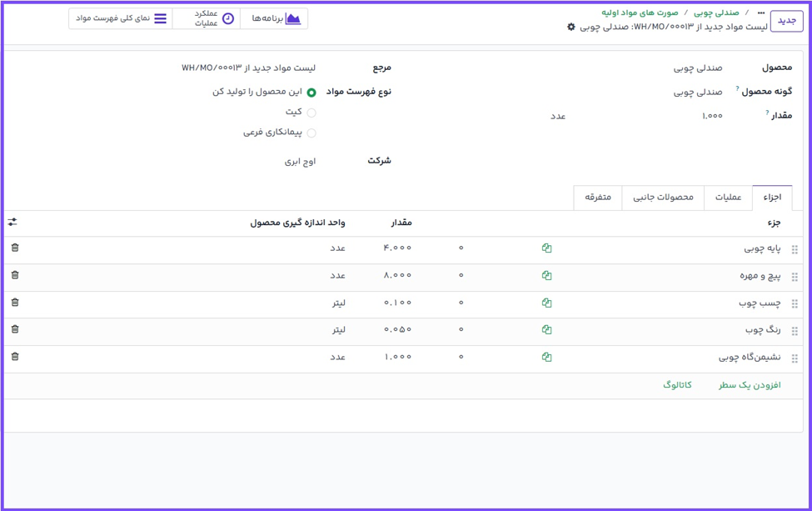Click trash icon for چسب چوب row

15,303
